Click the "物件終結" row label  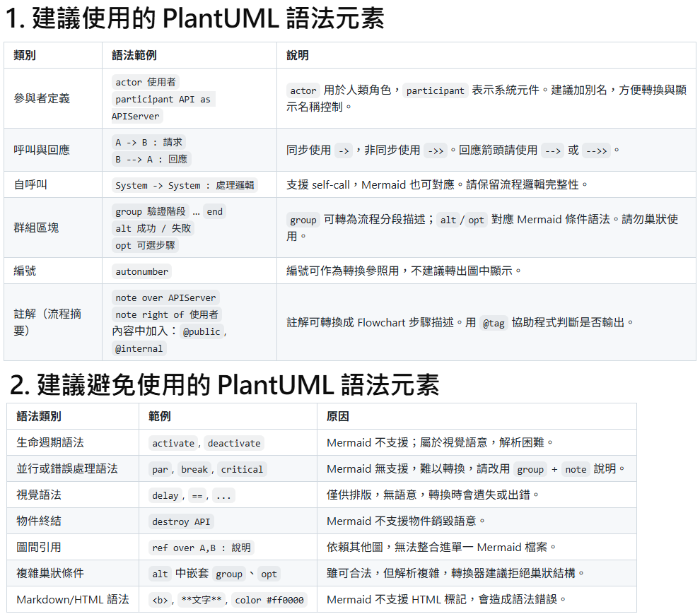tap(39, 521)
